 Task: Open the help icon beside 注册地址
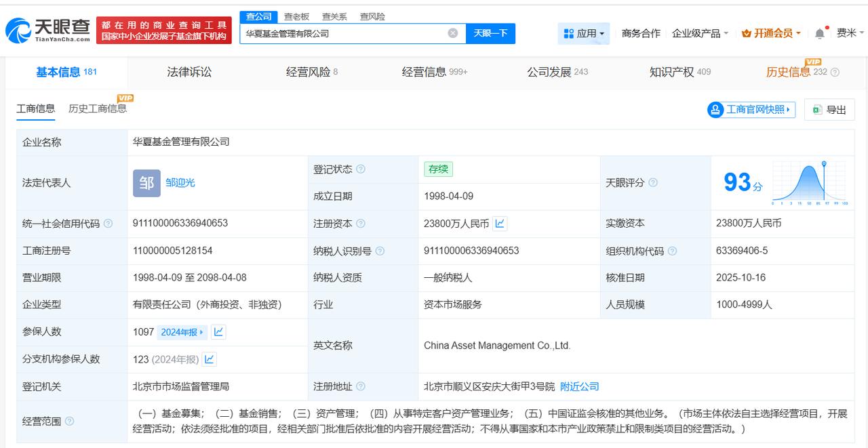(361, 386)
